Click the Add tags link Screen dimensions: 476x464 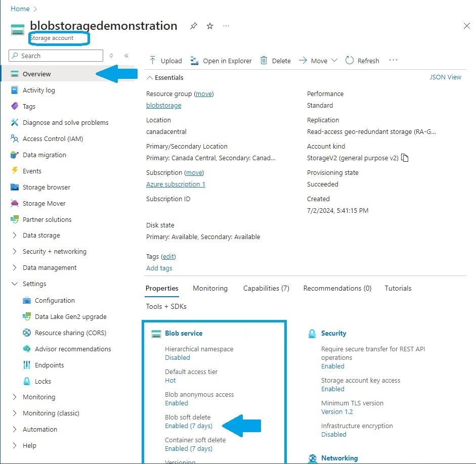[159, 268]
